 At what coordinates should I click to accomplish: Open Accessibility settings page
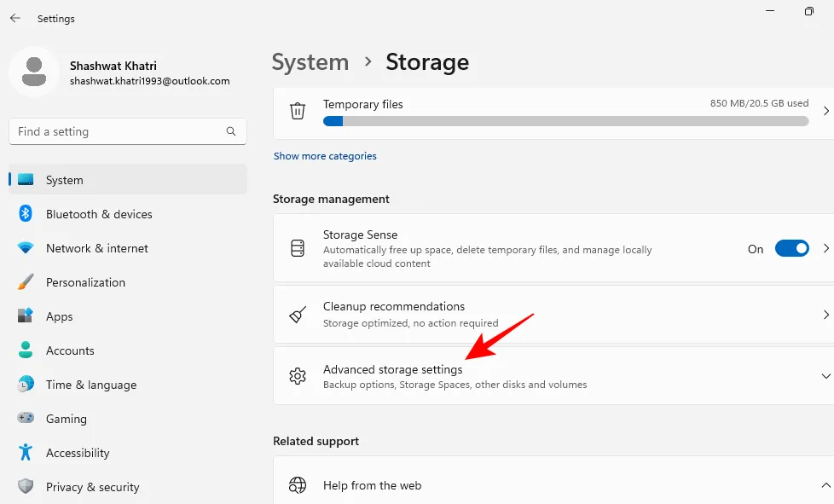(128, 452)
